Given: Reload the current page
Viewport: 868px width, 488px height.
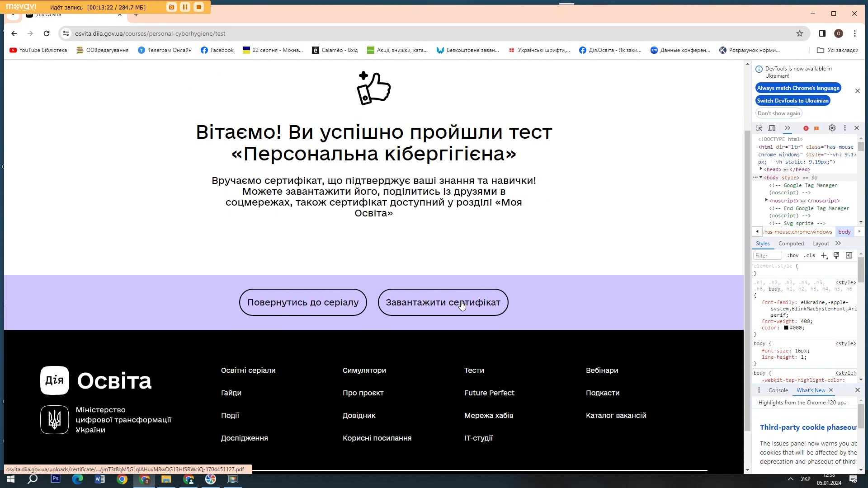Looking at the screenshot, I should pos(47,33).
